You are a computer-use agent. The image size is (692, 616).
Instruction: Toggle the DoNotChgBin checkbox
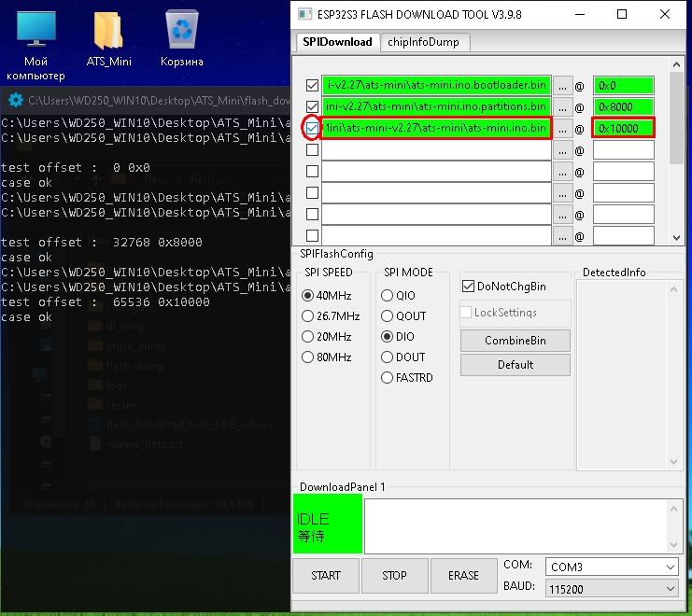(468, 287)
